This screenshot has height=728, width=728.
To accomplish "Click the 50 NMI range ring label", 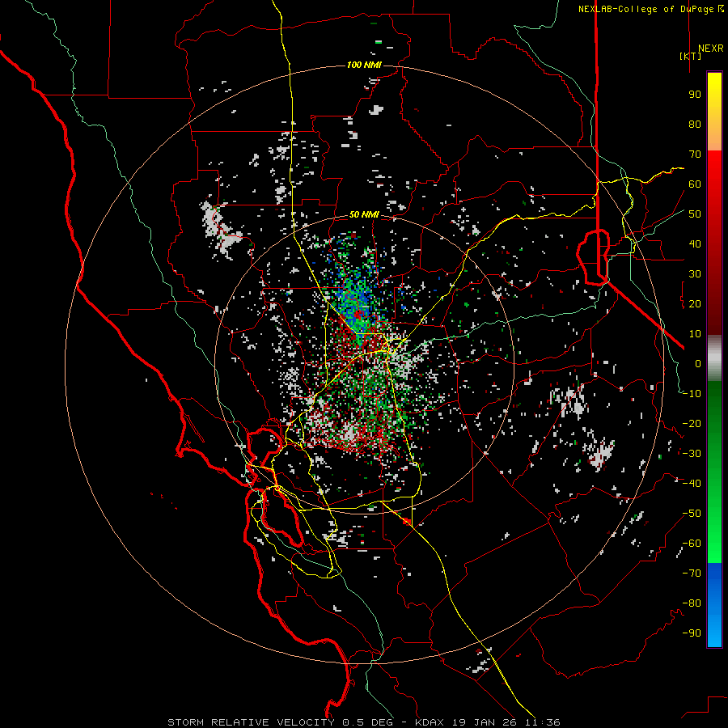I will point(363,214).
